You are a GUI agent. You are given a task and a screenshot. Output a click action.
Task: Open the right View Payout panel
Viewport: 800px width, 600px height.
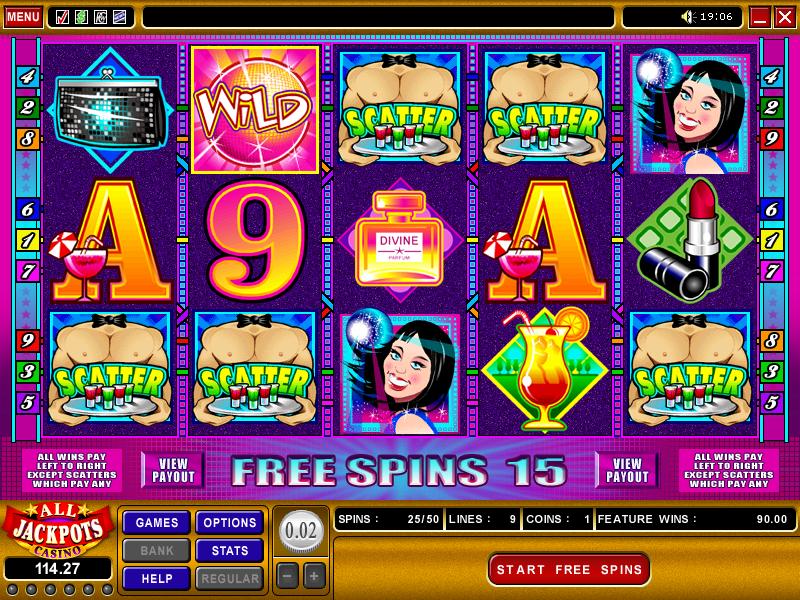(x=627, y=470)
